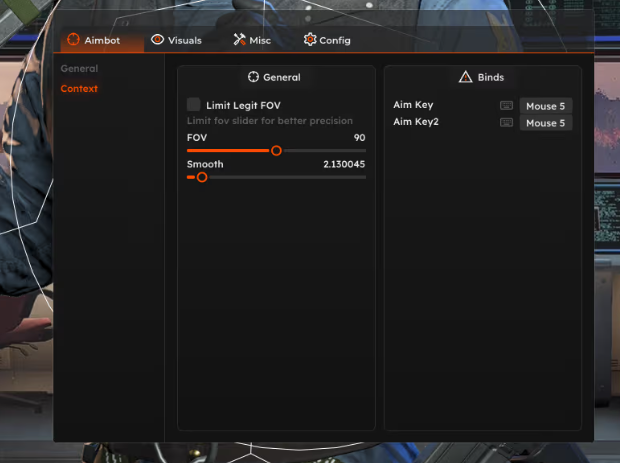Viewport: 620px width, 463px height.
Task: Click the crosshair icon in the General panel header
Action: pos(253,77)
